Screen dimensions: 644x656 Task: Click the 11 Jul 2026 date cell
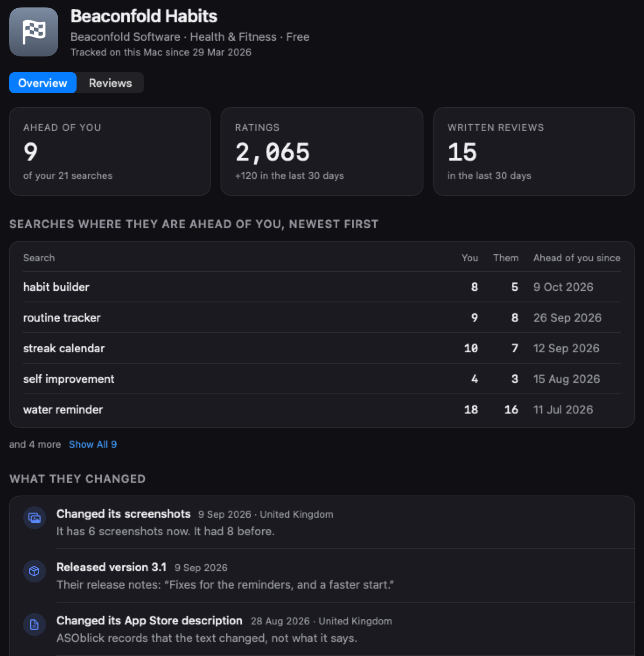click(563, 409)
